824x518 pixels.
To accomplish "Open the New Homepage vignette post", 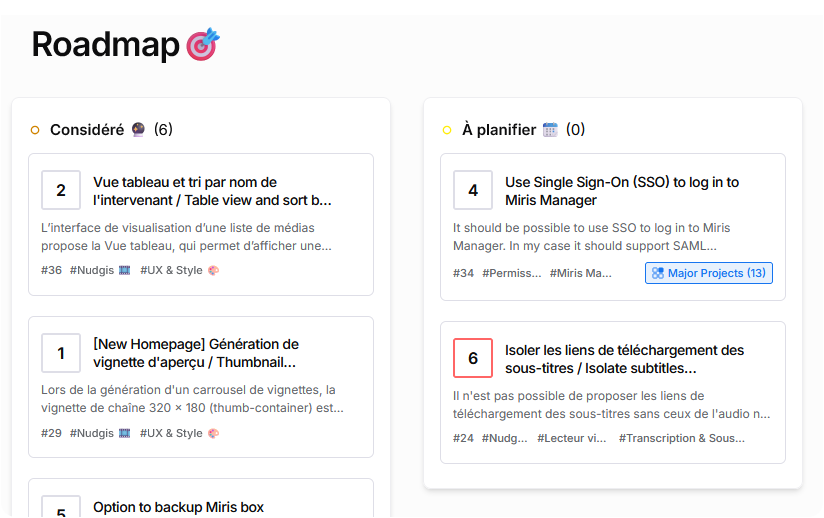I will (195, 353).
